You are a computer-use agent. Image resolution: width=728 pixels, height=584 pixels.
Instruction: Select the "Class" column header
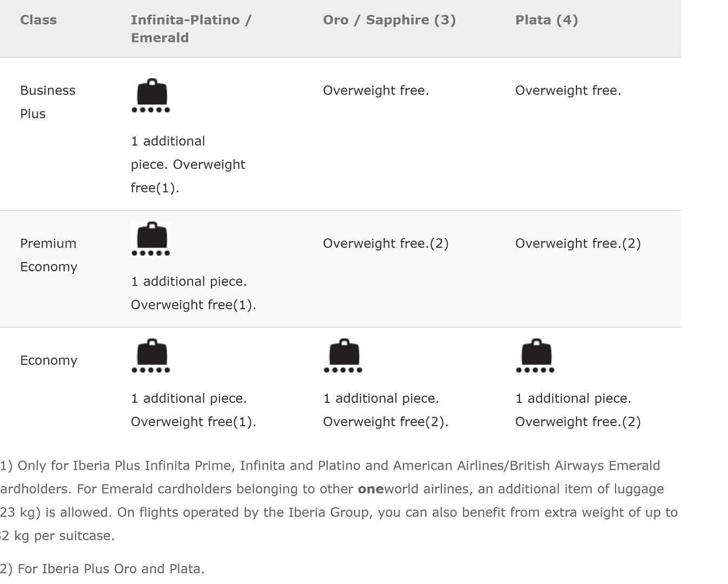[x=38, y=20]
